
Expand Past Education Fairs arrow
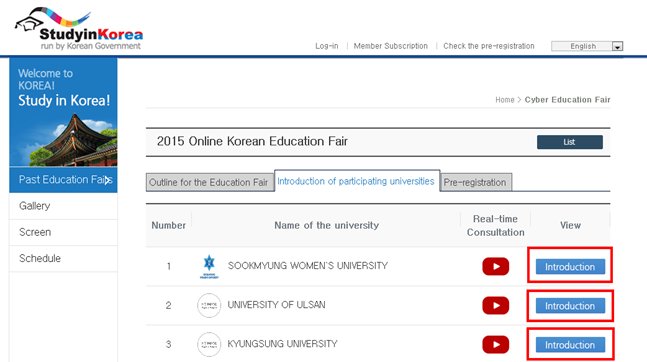[x=107, y=180]
